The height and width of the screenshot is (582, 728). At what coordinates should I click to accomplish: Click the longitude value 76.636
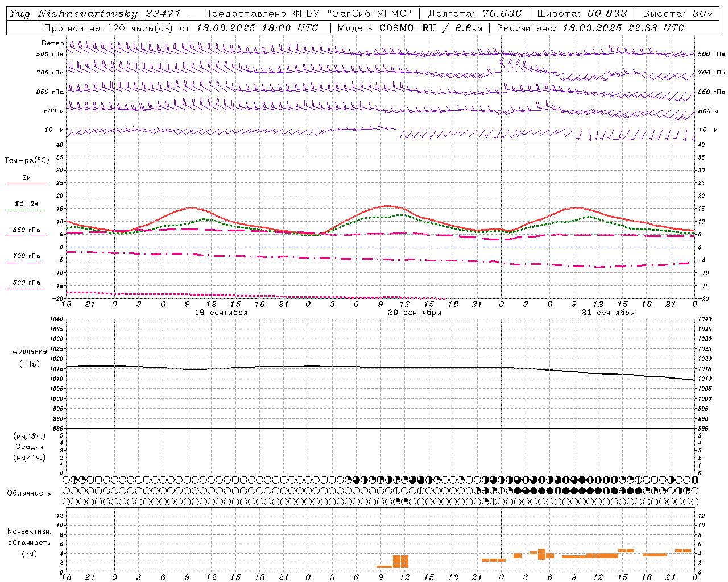(502, 14)
